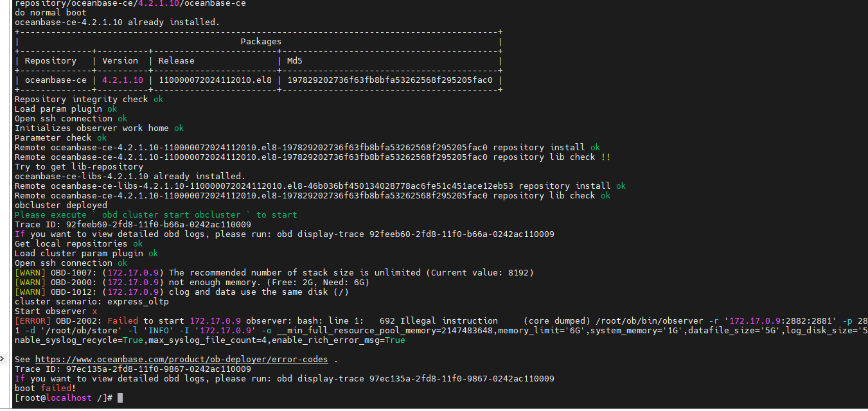Click the 'Parameter check ok' line

(61, 138)
